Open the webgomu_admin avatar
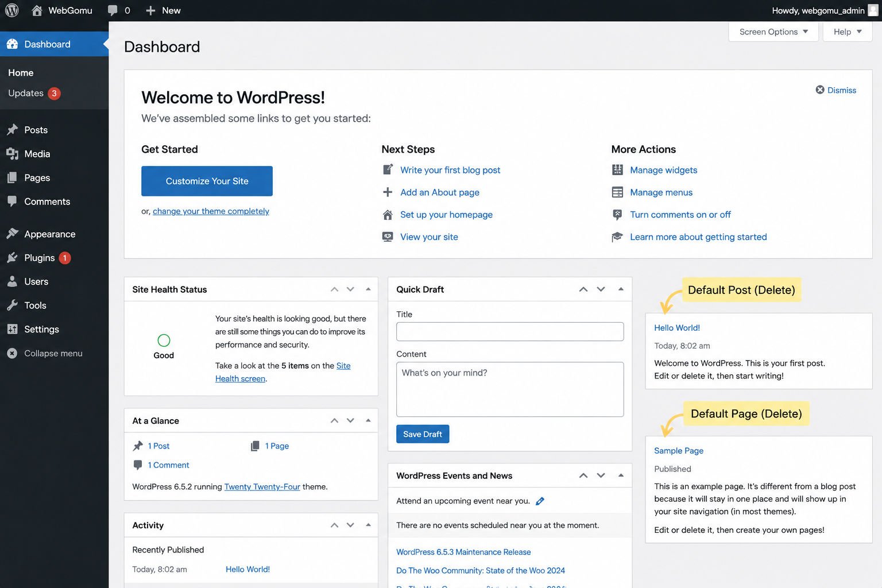Image resolution: width=882 pixels, height=588 pixels. pos(873,10)
